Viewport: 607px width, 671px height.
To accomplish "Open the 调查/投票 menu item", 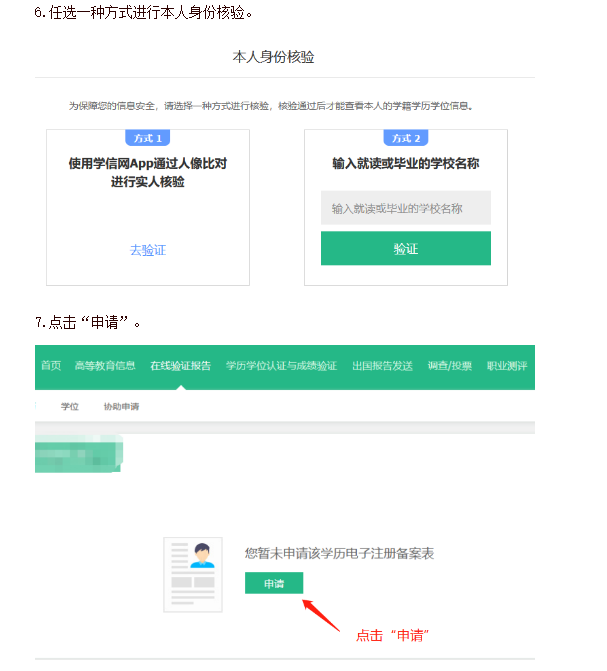I will pos(449,365).
